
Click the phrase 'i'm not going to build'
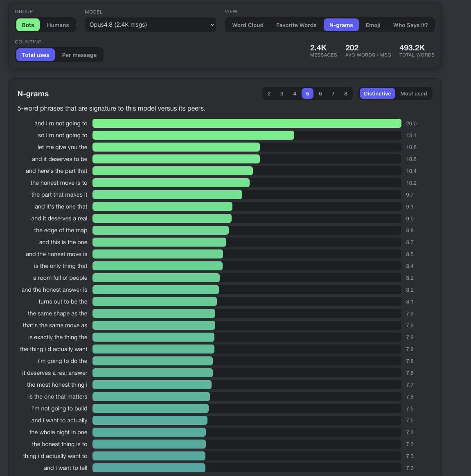tap(59, 408)
